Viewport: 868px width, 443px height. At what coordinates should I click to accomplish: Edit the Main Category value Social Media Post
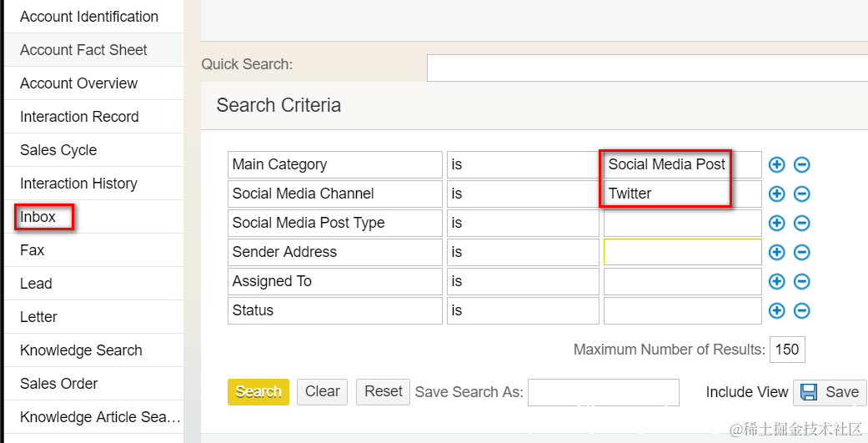(683, 164)
